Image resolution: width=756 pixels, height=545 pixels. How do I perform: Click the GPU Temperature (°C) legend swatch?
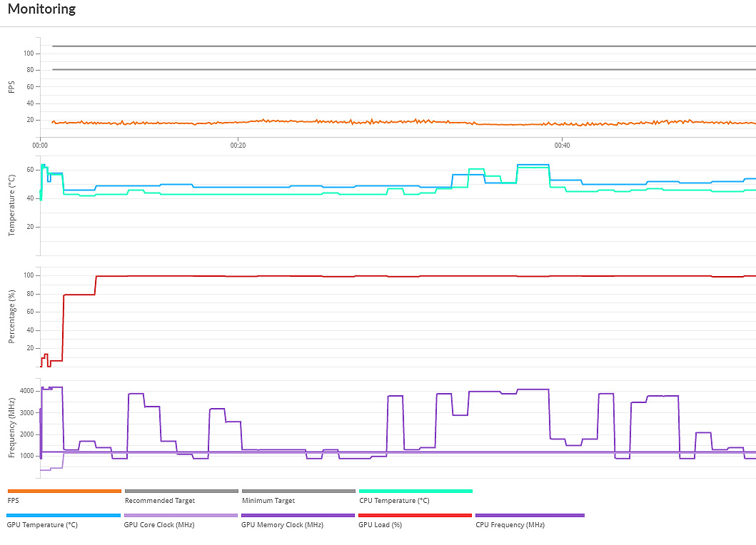pos(64,515)
